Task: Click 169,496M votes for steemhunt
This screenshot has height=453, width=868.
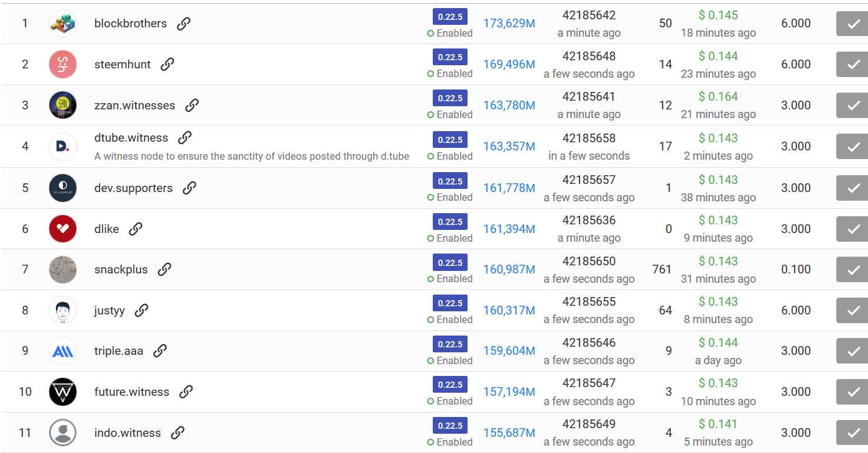Action: [x=509, y=64]
